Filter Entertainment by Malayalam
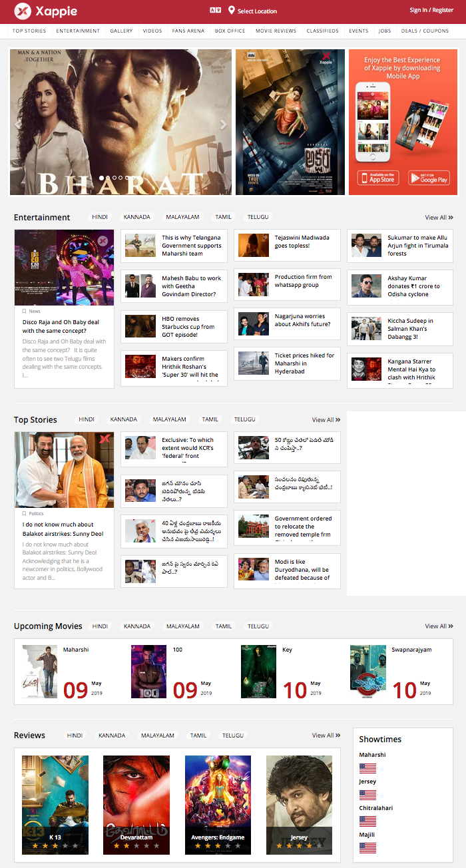This screenshot has height=868, width=466. [183, 217]
